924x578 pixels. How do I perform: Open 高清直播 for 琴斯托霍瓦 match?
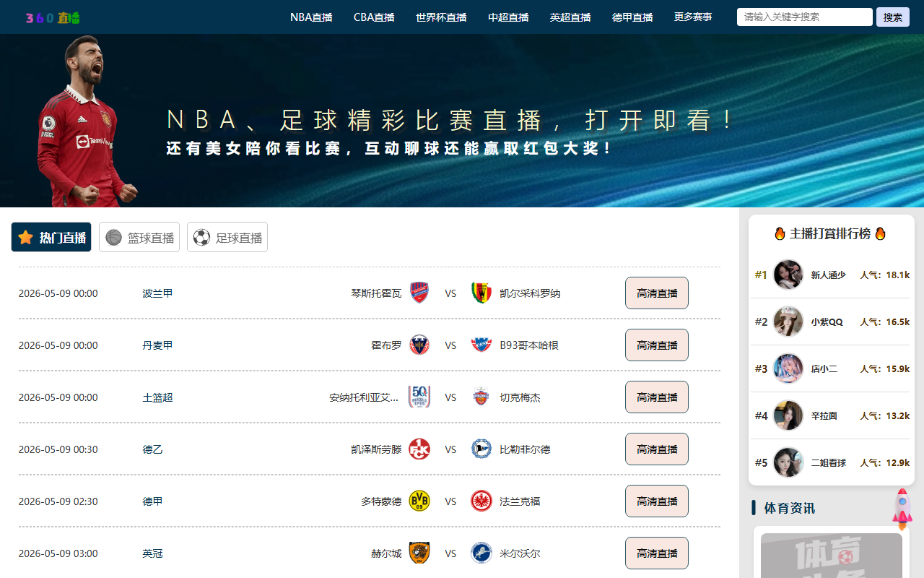pos(657,293)
